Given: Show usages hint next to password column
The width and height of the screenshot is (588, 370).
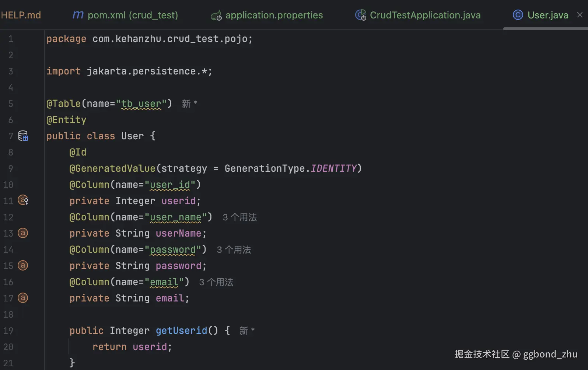Looking at the screenshot, I should (234, 250).
